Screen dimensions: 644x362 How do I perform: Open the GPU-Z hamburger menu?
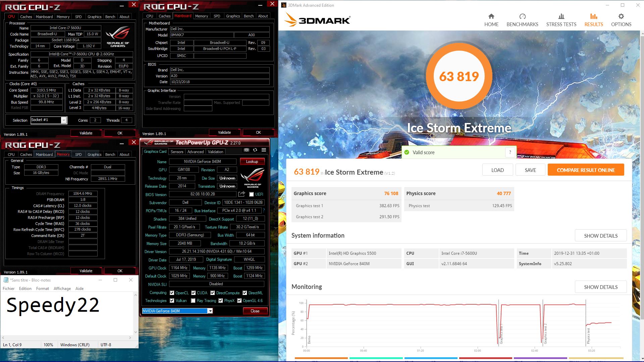[x=264, y=150]
